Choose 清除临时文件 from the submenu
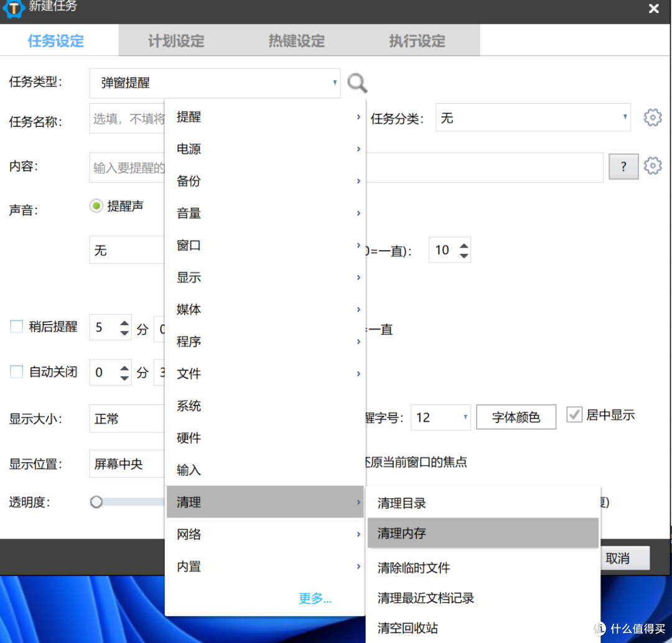 (483, 568)
